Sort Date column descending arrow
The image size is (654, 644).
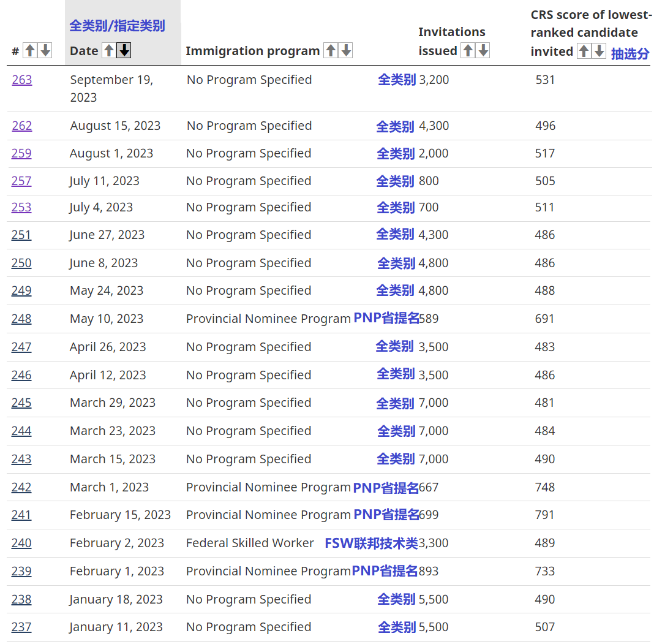pyautogui.click(x=124, y=50)
